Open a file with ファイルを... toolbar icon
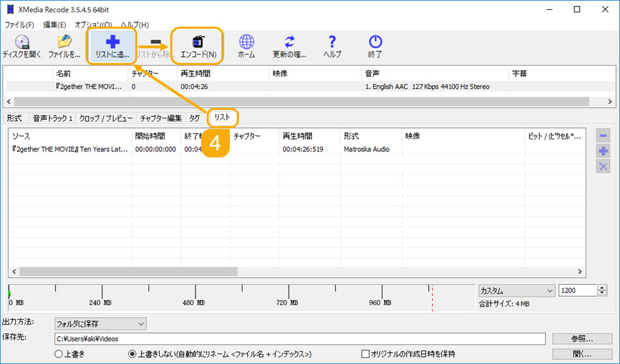This screenshot has width=620, height=364. pyautogui.click(x=64, y=47)
